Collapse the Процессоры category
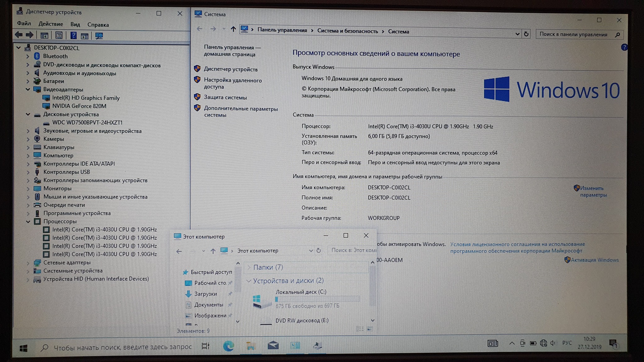This screenshot has width=644, height=362. (28, 222)
